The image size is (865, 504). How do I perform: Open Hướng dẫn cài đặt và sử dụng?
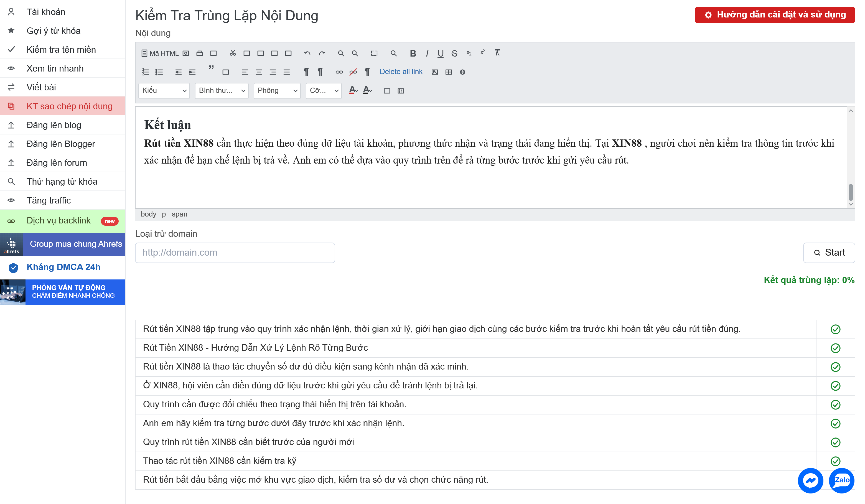[x=775, y=15]
